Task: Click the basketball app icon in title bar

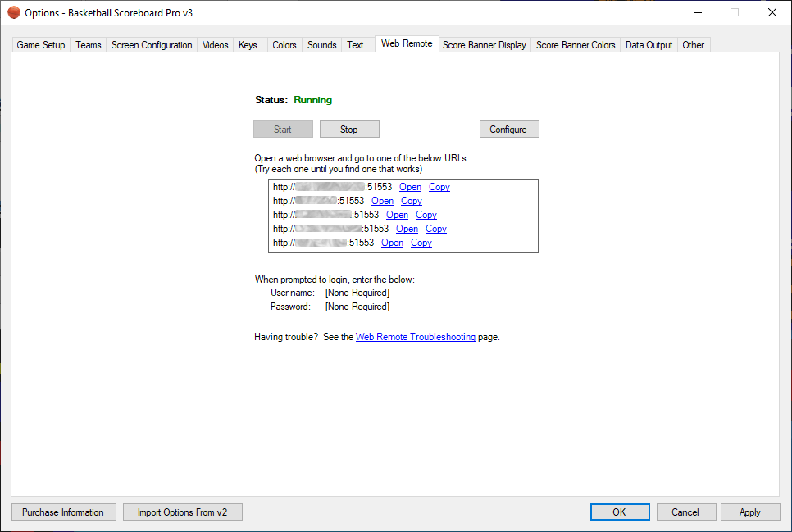Action: pyautogui.click(x=14, y=12)
